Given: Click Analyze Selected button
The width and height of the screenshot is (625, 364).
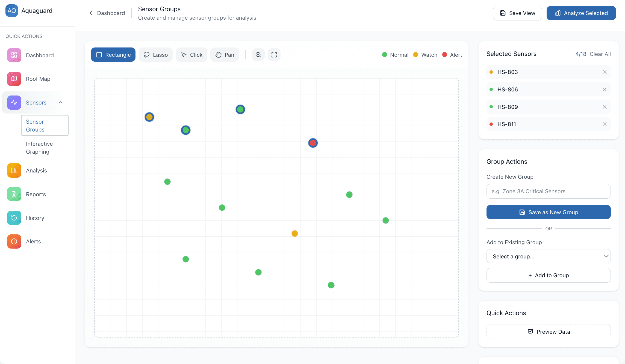Looking at the screenshot, I should point(581,13).
